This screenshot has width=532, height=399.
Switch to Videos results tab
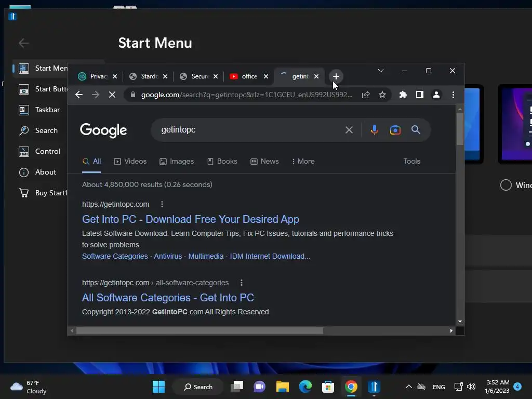pos(130,162)
